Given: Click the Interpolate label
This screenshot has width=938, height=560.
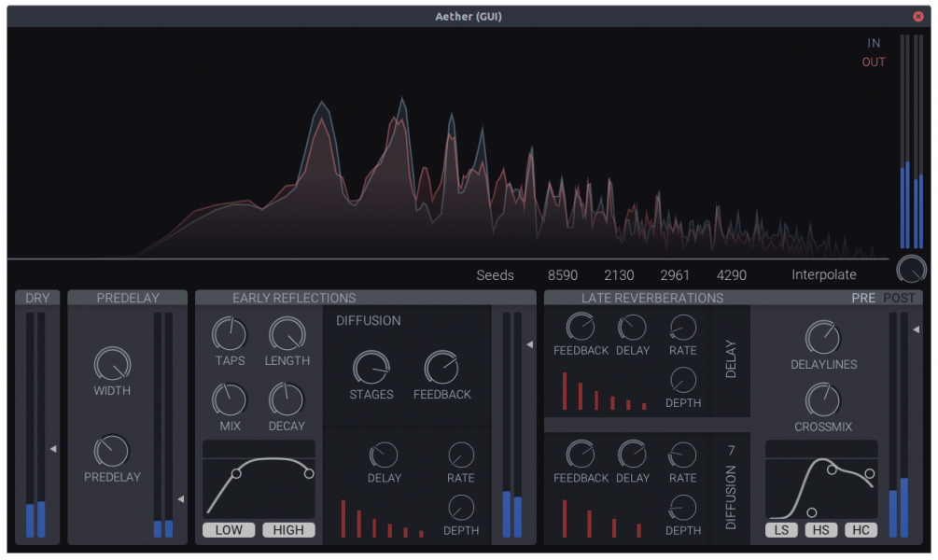Looking at the screenshot, I should (824, 274).
